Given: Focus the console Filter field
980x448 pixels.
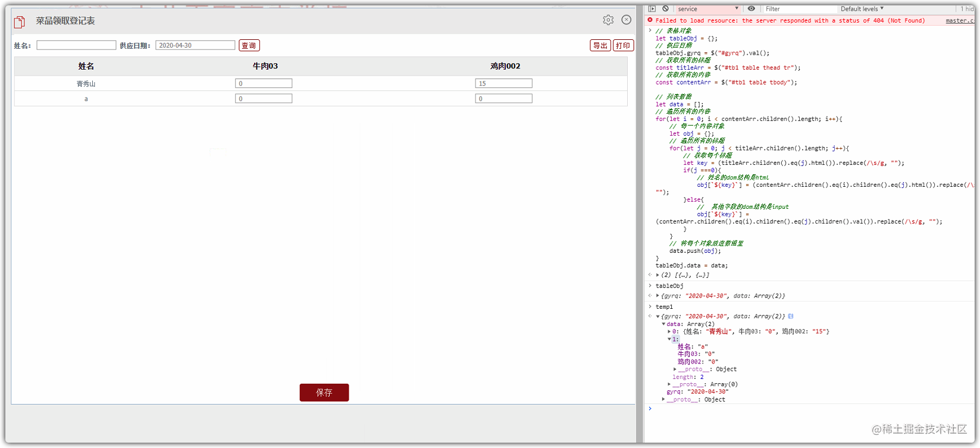Looking at the screenshot, I should [799, 9].
